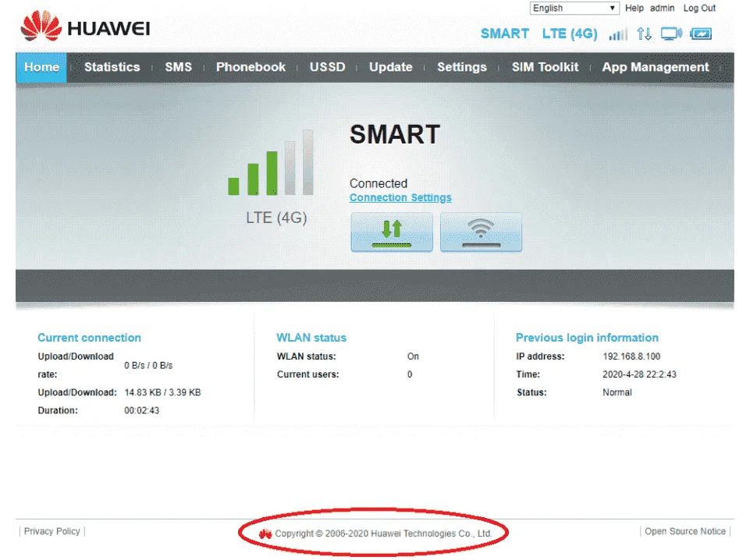Click the 0 B/s / 0 B/s rate value
The width and height of the screenshot is (750, 560).
148,366
